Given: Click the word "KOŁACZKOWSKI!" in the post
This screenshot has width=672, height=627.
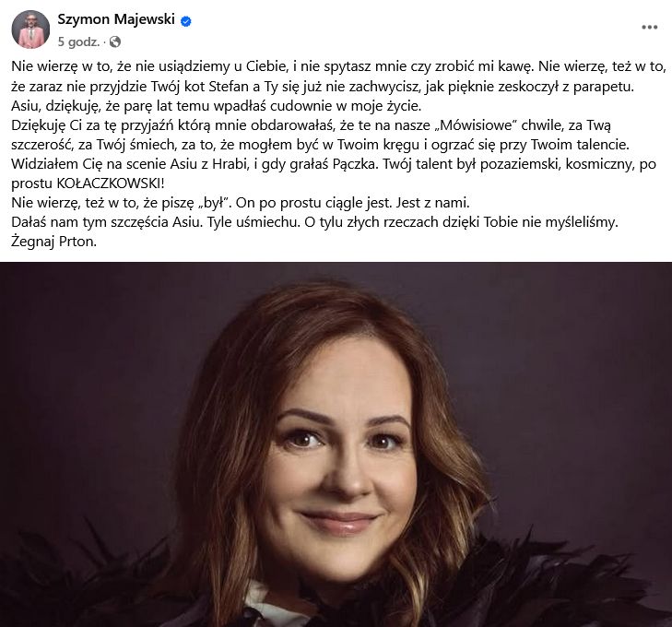Looking at the screenshot, I should (x=111, y=183).
